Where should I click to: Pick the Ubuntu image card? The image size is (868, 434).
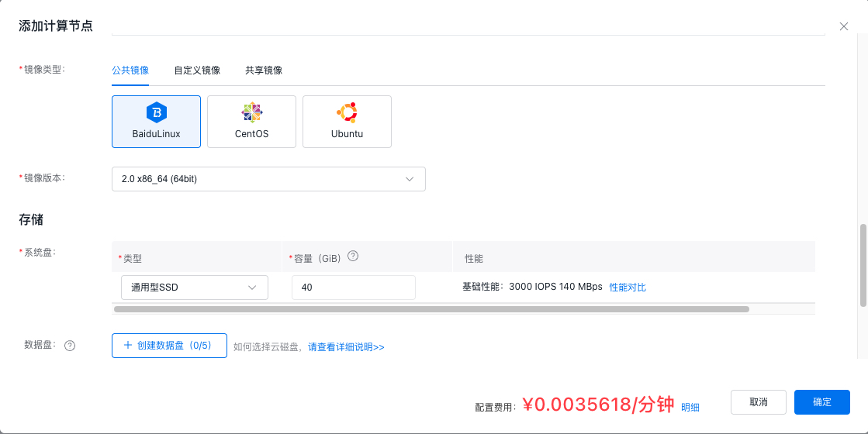point(347,122)
